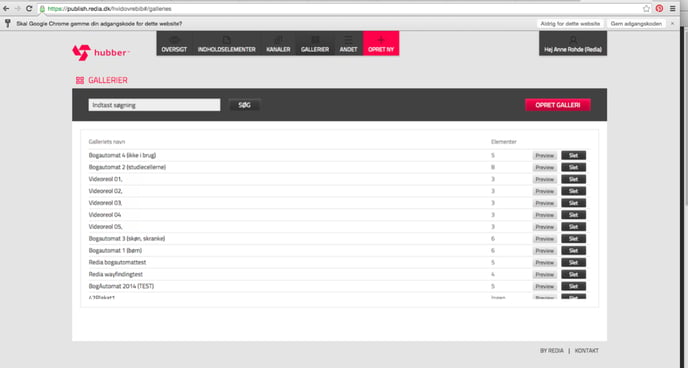Delete Bogautomat 3 (skøn, skranke)

coord(573,239)
